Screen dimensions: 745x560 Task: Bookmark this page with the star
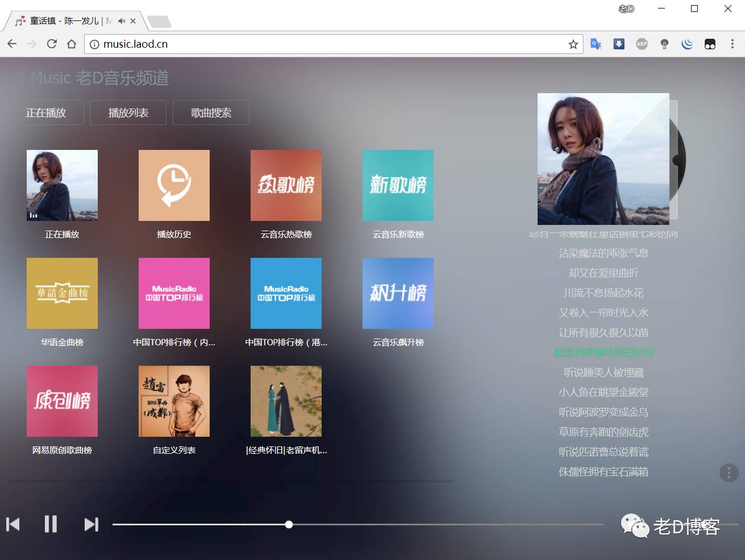[573, 44]
